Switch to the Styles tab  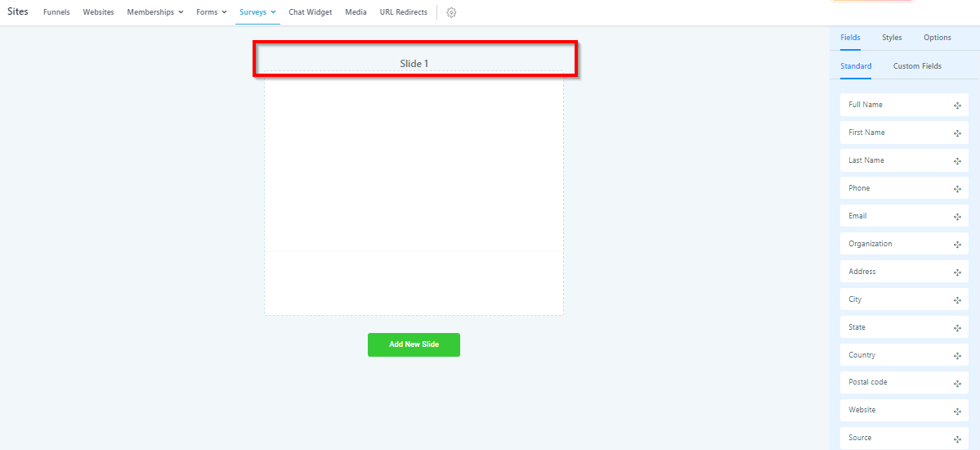coord(892,38)
